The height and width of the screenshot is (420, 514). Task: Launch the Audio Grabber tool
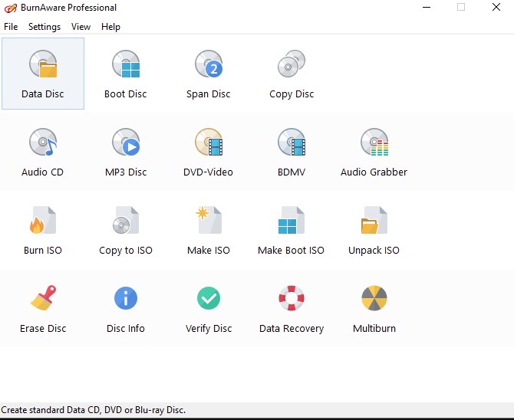(374, 143)
